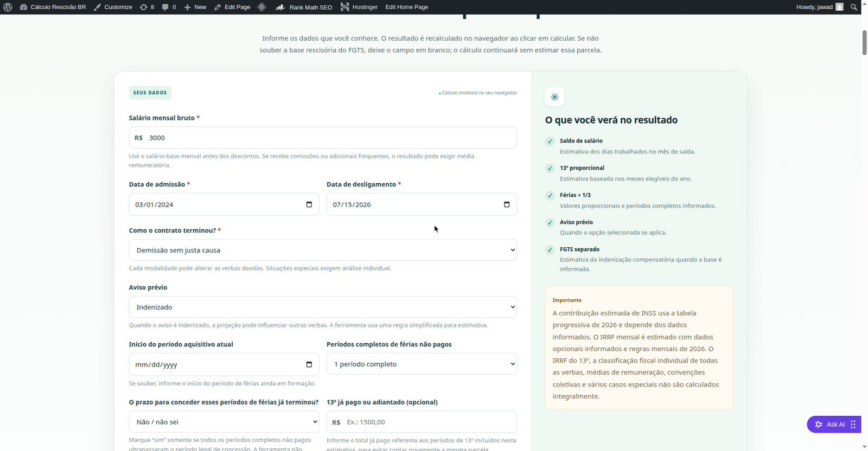Open the Não / não sei dropdown
The height and width of the screenshot is (451, 868).
(224, 422)
